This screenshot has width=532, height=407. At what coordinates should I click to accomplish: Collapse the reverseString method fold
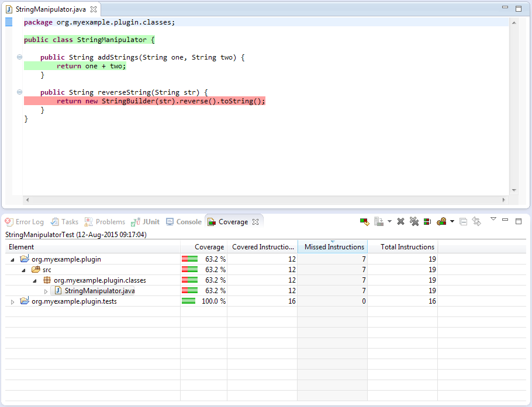click(20, 92)
